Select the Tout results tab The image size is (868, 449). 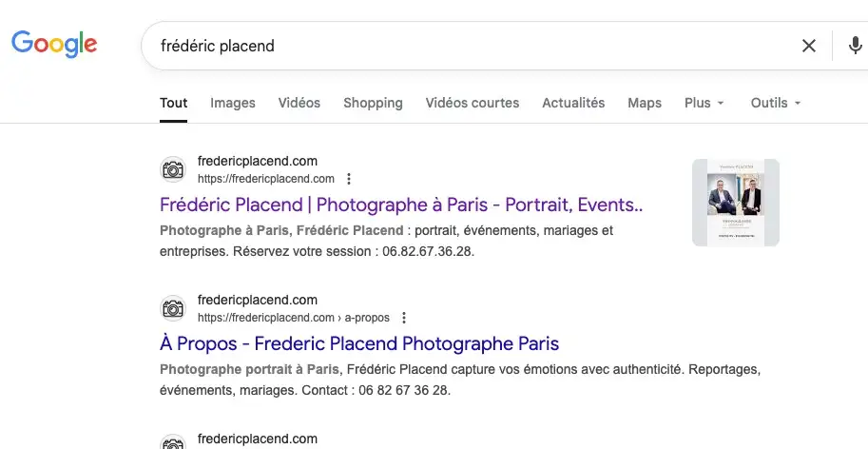click(174, 103)
